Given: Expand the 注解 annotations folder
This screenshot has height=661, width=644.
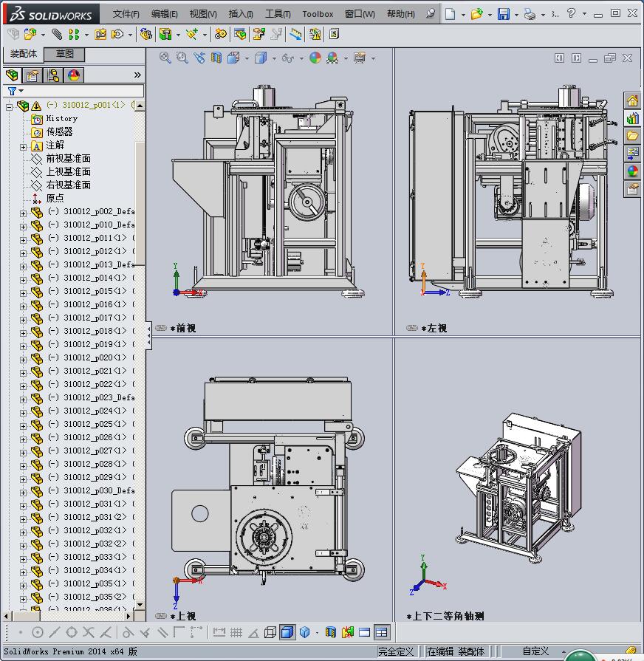Looking at the screenshot, I should click(x=24, y=146).
